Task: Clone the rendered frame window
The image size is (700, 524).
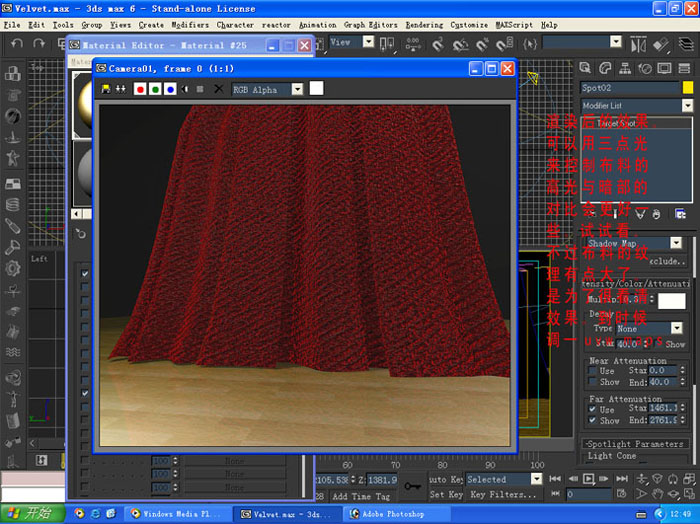Action: [x=121, y=89]
